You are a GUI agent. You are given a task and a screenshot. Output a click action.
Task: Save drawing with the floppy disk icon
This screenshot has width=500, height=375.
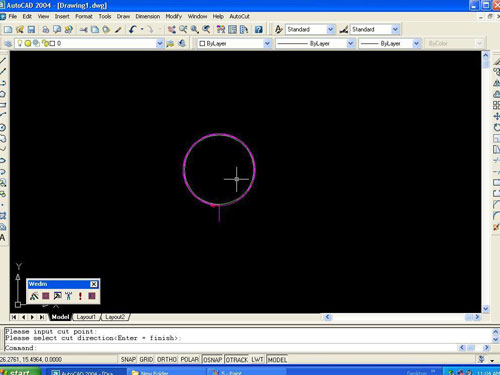pos(31,30)
